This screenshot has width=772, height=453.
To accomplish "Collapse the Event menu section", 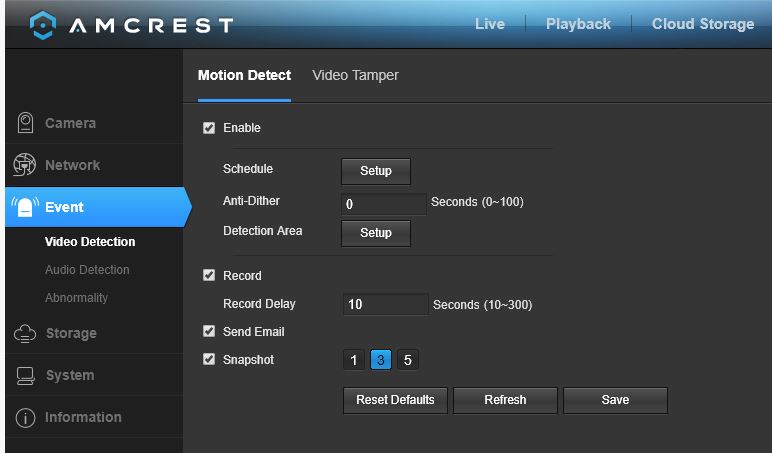I will pos(96,207).
